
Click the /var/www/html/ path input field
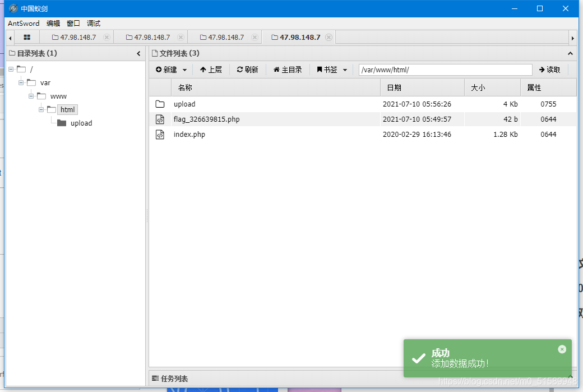point(445,70)
